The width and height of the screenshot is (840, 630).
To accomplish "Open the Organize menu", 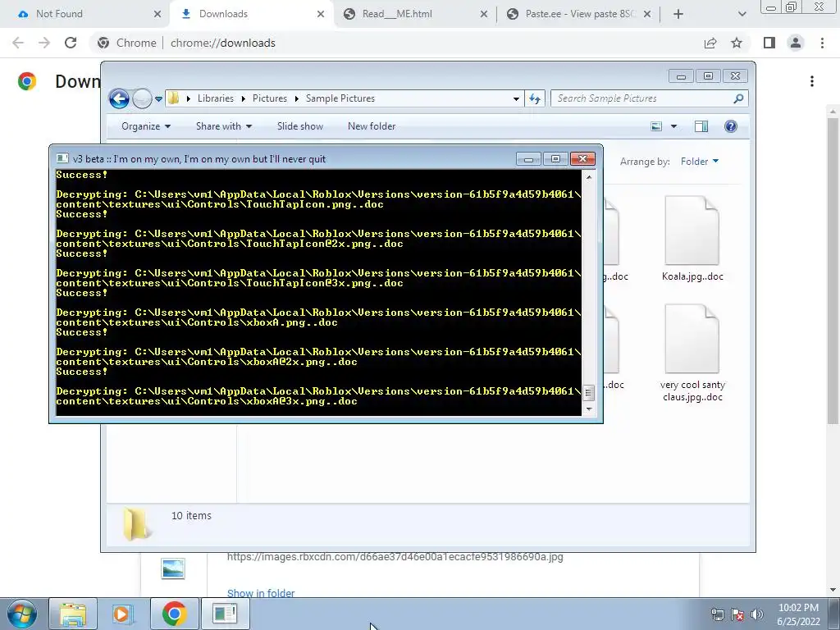I will coord(146,126).
